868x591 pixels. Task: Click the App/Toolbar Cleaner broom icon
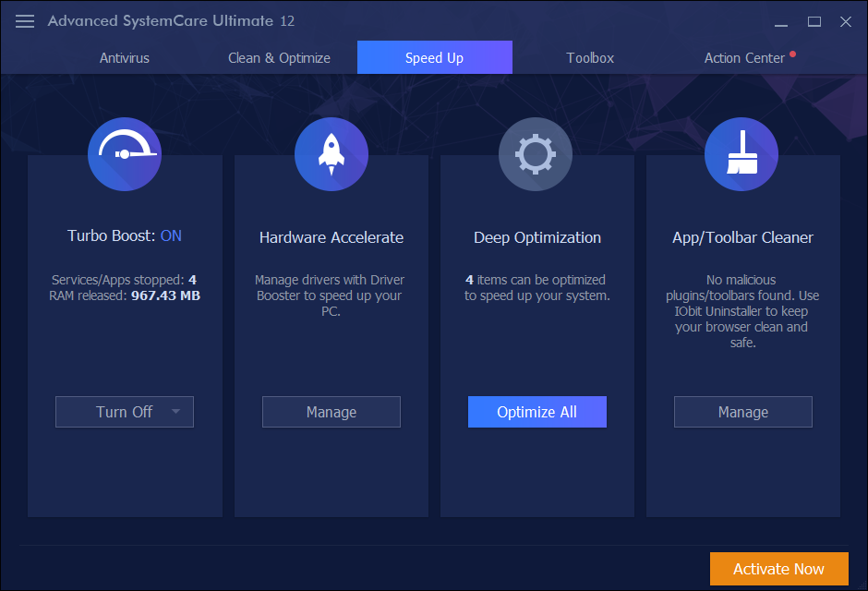741,154
